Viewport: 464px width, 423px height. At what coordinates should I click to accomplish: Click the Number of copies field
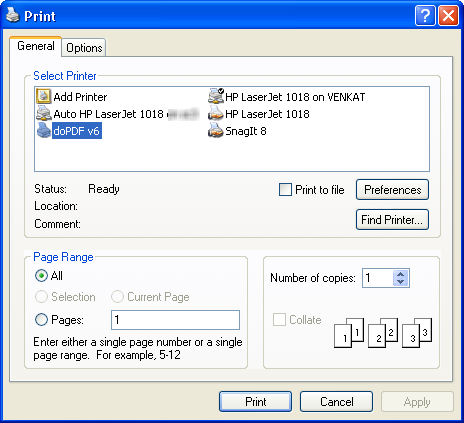pyautogui.click(x=378, y=278)
